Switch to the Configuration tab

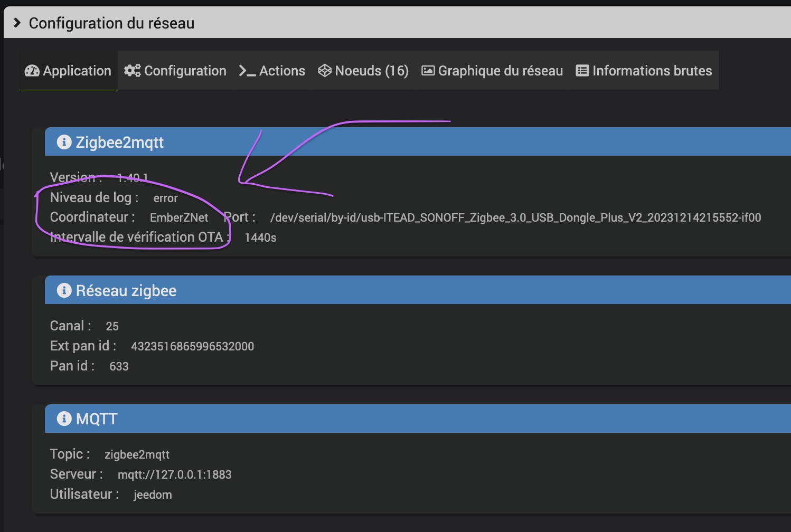pyautogui.click(x=175, y=71)
